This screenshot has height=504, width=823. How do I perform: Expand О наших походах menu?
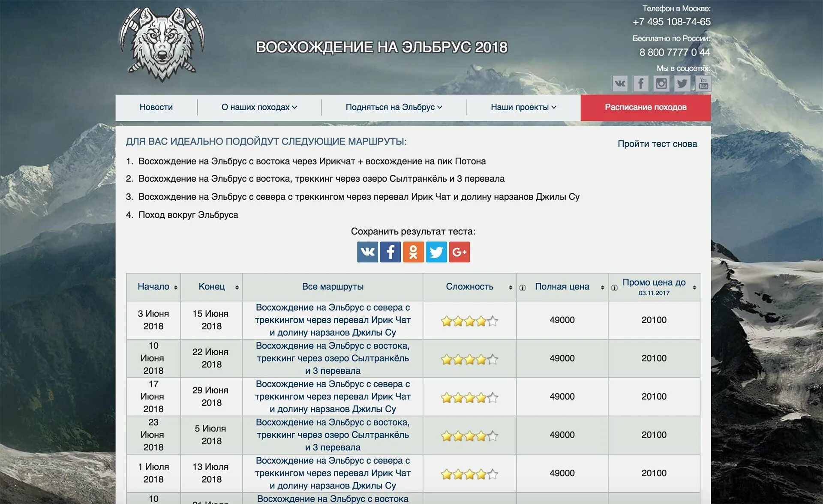pos(259,108)
